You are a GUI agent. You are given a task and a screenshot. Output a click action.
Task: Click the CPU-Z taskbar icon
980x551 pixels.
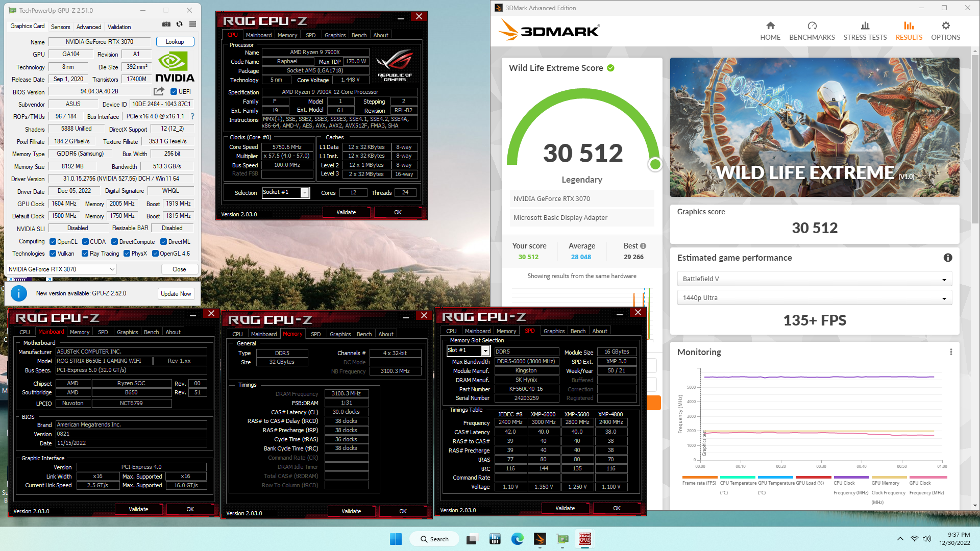pyautogui.click(x=585, y=539)
